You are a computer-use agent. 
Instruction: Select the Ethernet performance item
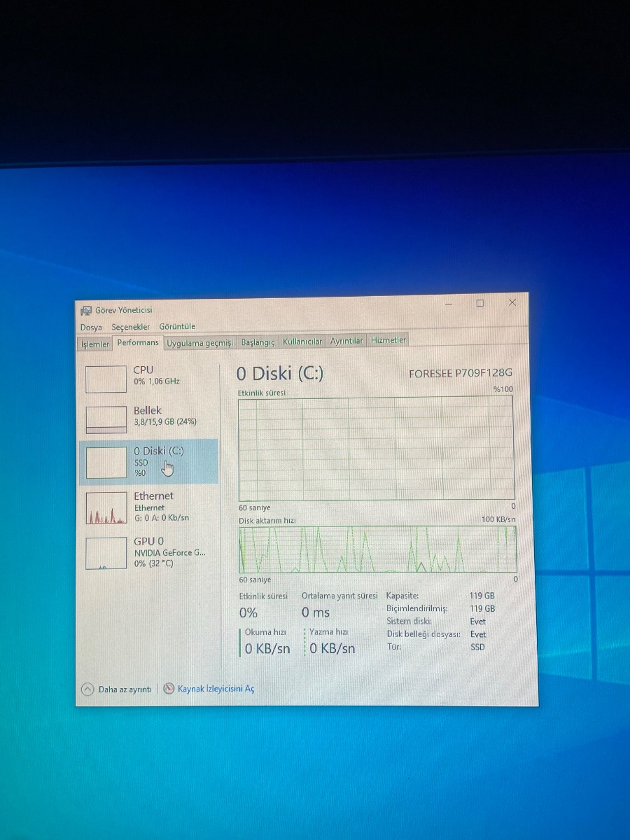[149, 507]
